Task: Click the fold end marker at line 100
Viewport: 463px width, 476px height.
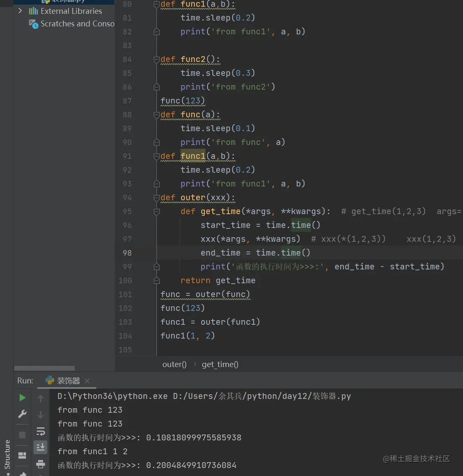Action: click(157, 280)
